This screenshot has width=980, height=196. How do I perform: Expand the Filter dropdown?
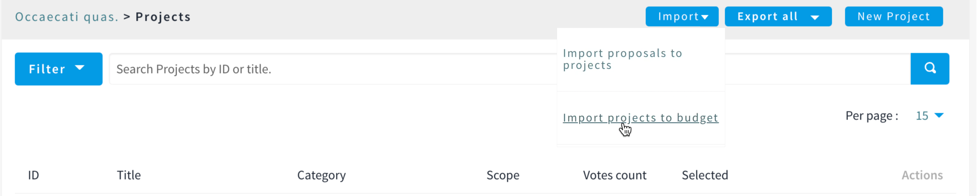coord(59,69)
